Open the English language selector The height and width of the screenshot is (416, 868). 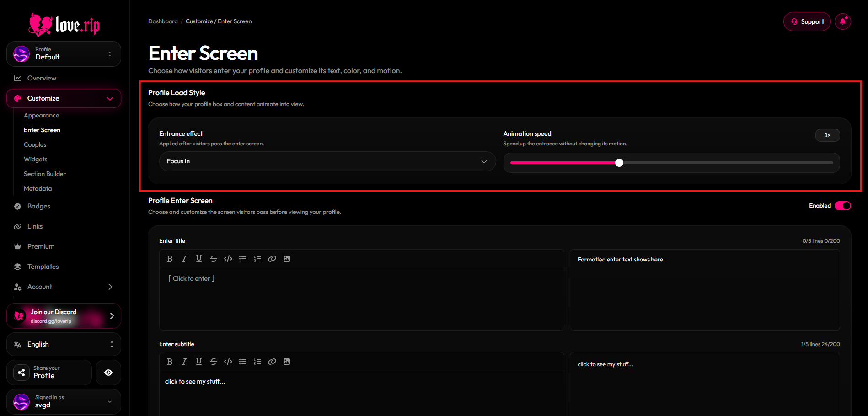click(64, 344)
